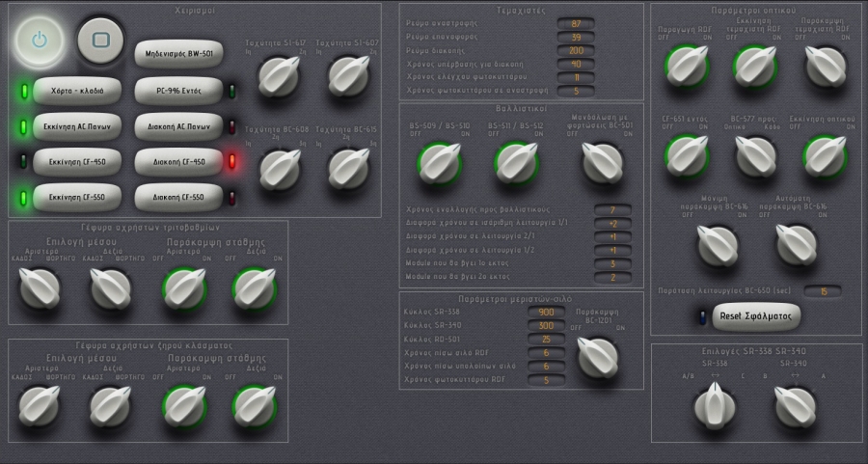Click the round power icon button
The image size is (868, 464).
pyautogui.click(x=40, y=41)
